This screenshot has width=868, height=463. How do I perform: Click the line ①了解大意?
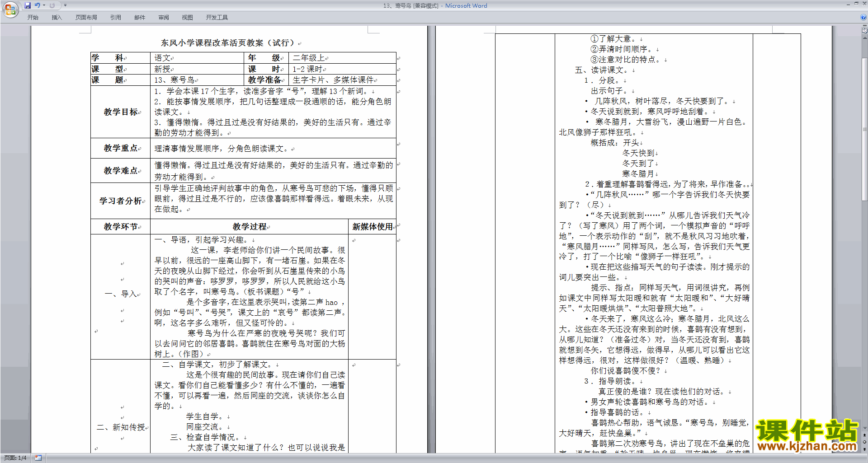coord(613,39)
